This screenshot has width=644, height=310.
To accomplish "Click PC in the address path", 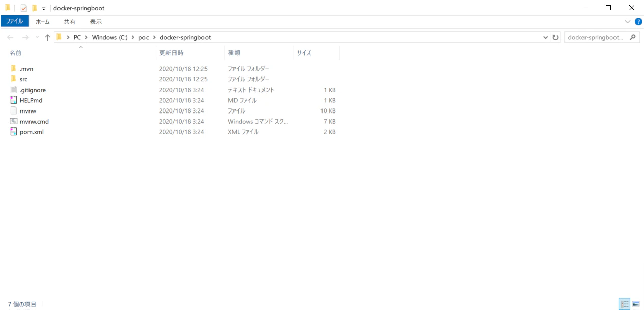I will tap(77, 37).
